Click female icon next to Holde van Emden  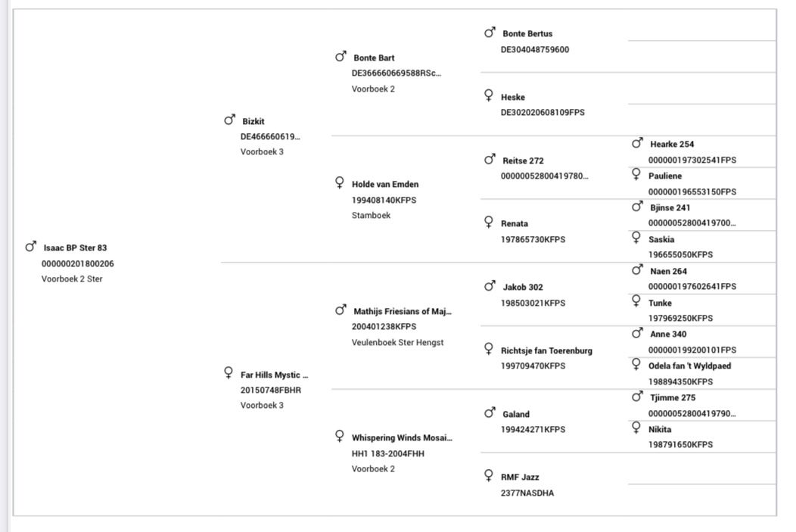340,183
